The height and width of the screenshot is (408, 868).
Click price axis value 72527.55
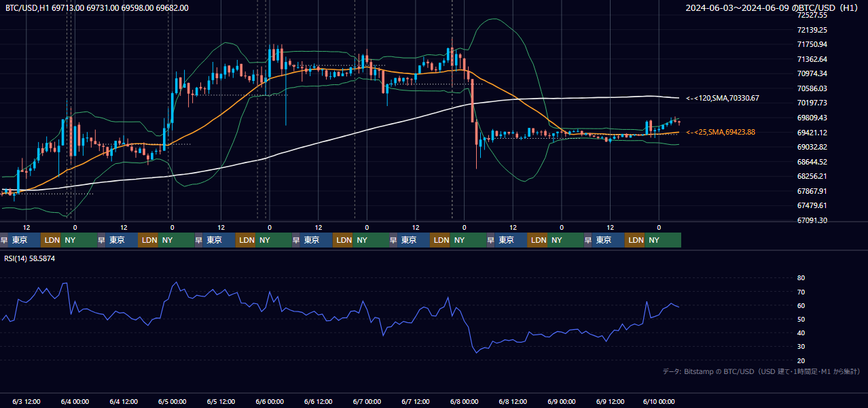[813, 15]
